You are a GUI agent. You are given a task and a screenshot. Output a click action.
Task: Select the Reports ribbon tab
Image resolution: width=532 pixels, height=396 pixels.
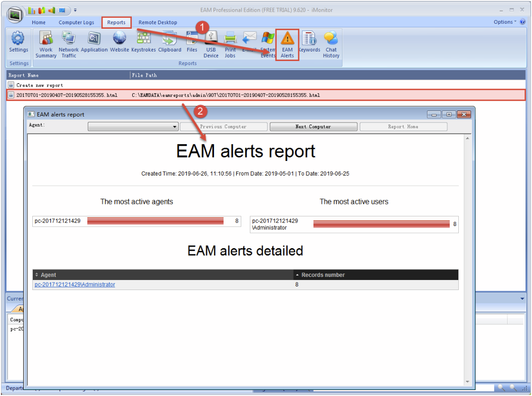pyautogui.click(x=117, y=22)
